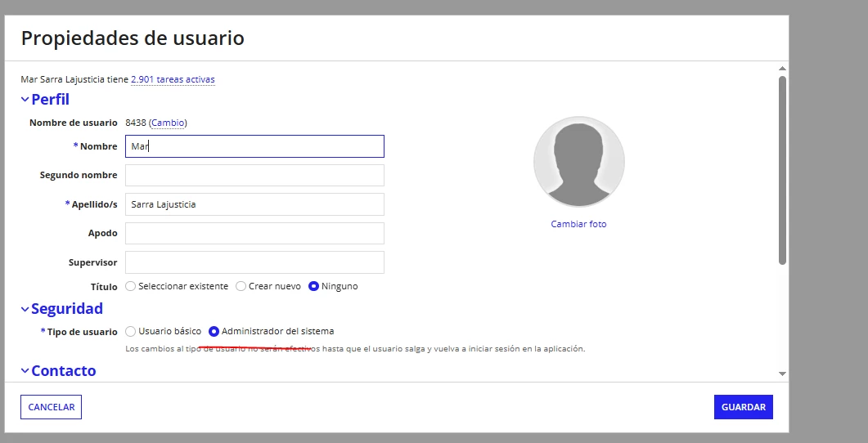
Task: Click the vertical scrollbar thumb
Action: (x=782, y=170)
